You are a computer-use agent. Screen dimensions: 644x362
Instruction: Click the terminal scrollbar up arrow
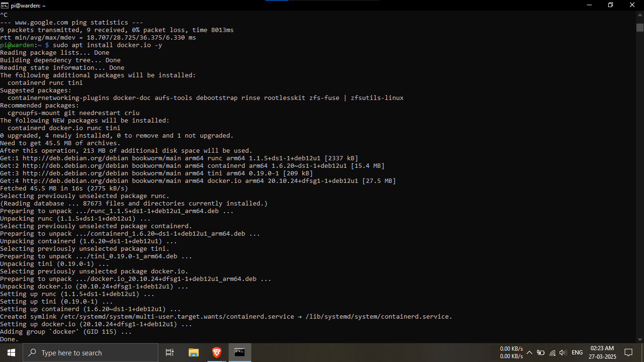pos(640,15)
